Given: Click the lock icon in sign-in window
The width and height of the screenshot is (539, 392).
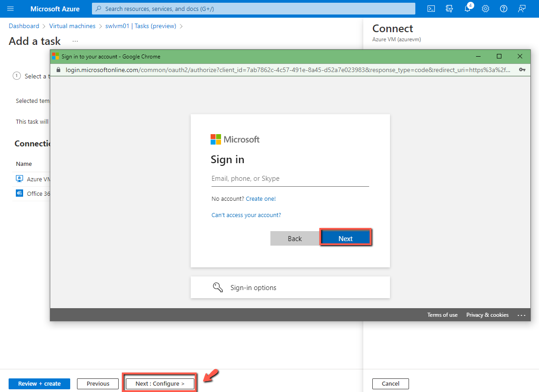Looking at the screenshot, I should pyautogui.click(x=58, y=70).
